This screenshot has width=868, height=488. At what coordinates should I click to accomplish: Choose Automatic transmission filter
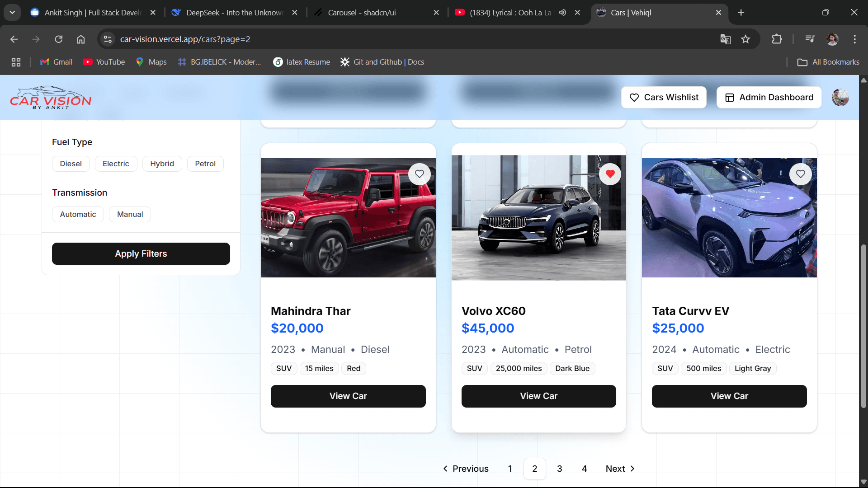pyautogui.click(x=78, y=214)
